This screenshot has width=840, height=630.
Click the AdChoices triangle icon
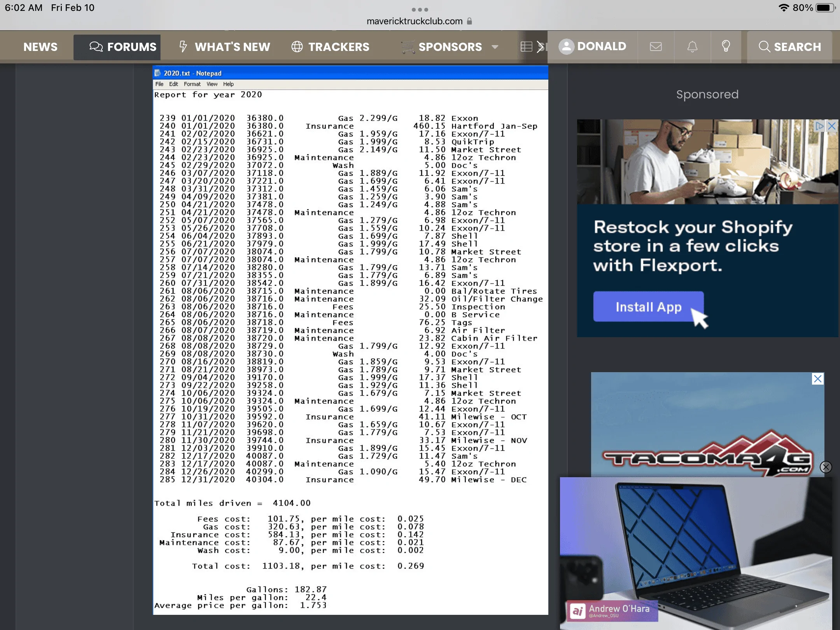coord(820,126)
